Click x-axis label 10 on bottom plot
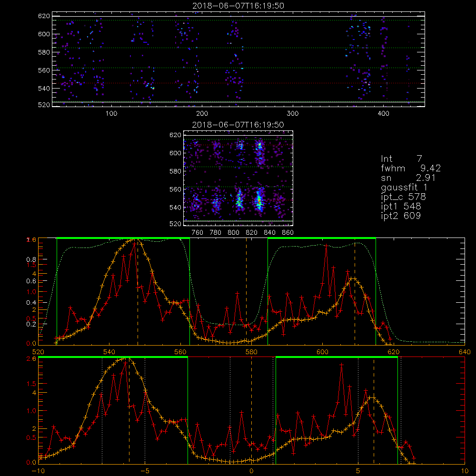The width and height of the screenshot is (476, 476). (x=465, y=471)
